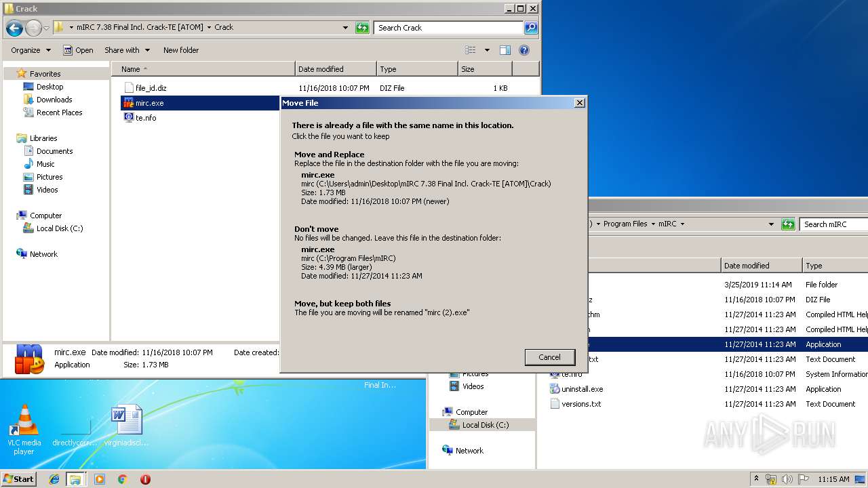The width and height of the screenshot is (868, 488).
Task: Click the volume tray icon
Action: coord(787,479)
